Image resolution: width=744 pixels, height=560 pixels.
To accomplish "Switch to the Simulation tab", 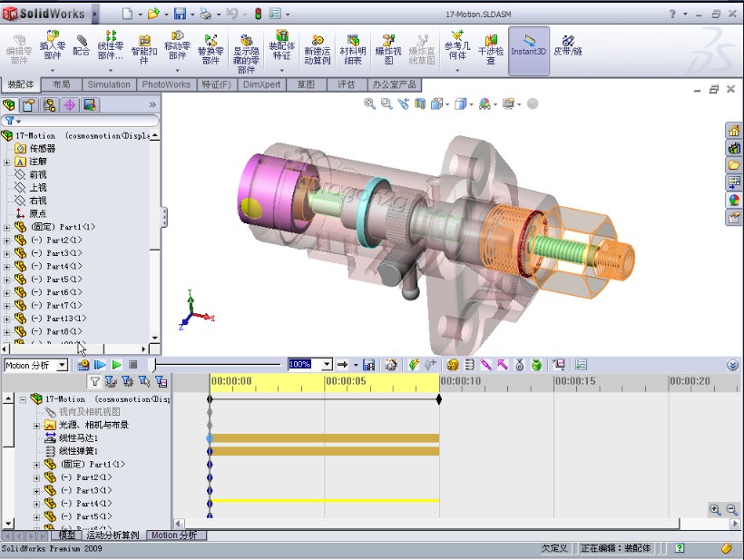I will click(x=109, y=84).
